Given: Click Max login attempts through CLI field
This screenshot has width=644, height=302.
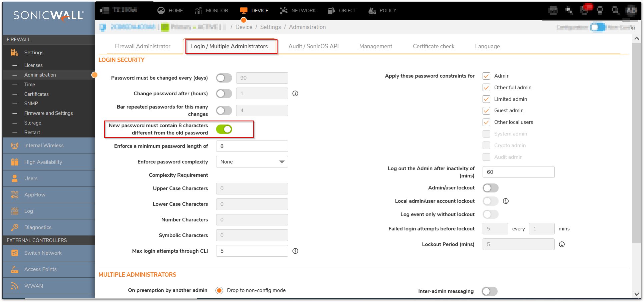Looking at the screenshot, I should coord(252,251).
